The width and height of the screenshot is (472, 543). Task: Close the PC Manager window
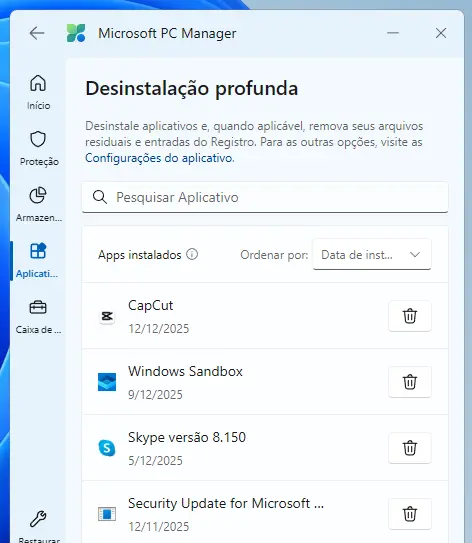[441, 33]
